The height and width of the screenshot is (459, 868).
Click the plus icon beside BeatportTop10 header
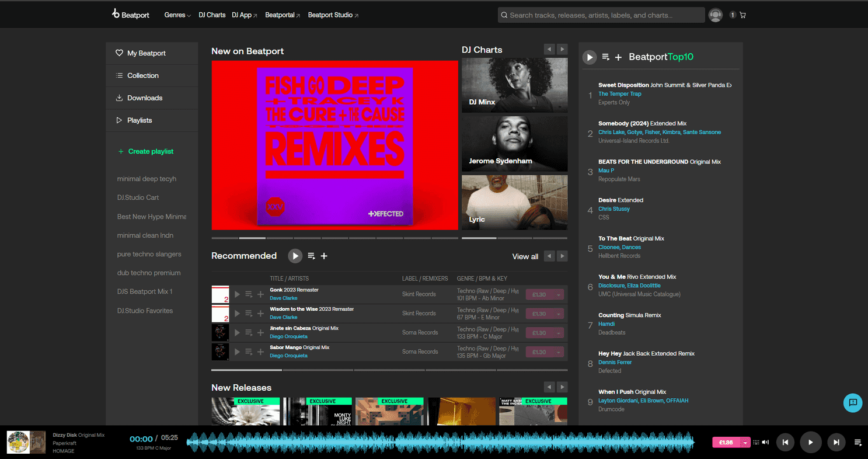click(x=618, y=57)
